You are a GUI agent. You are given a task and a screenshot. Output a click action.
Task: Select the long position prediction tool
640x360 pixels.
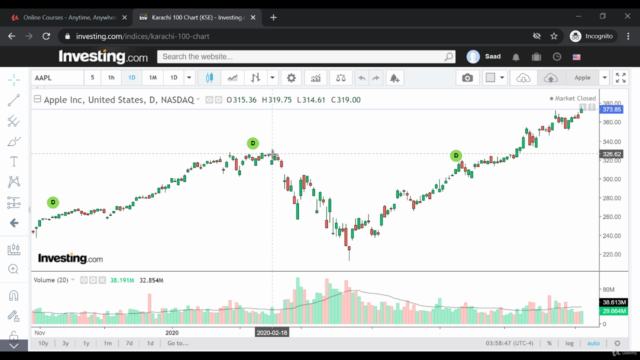(14, 202)
